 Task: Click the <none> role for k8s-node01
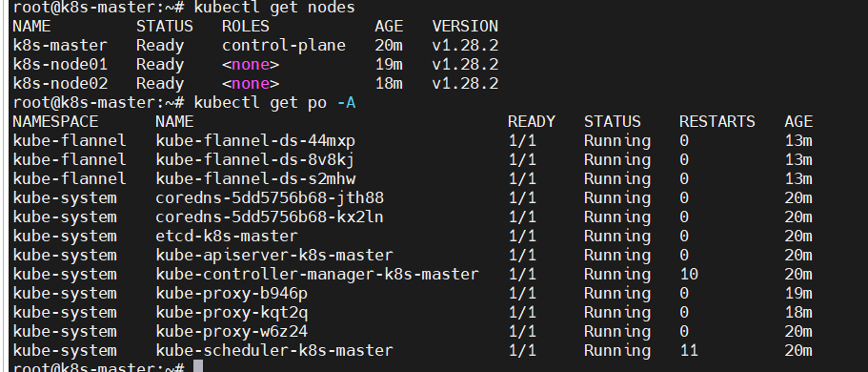[251, 64]
